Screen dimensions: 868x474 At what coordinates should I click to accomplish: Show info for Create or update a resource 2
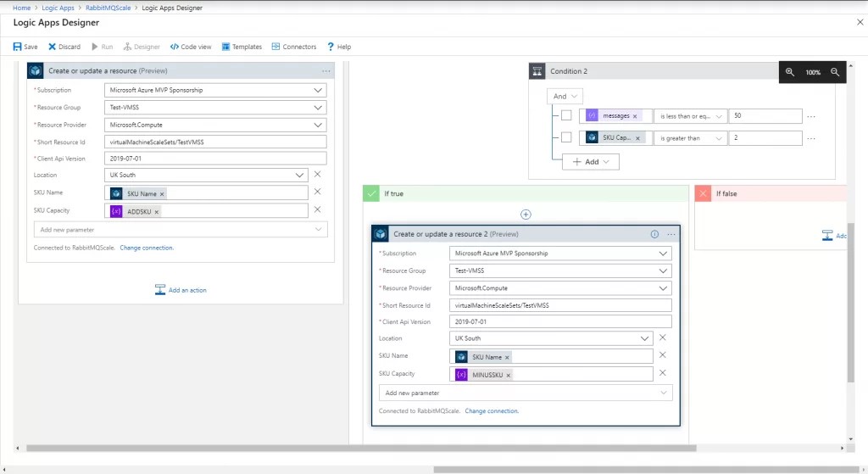tap(654, 234)
